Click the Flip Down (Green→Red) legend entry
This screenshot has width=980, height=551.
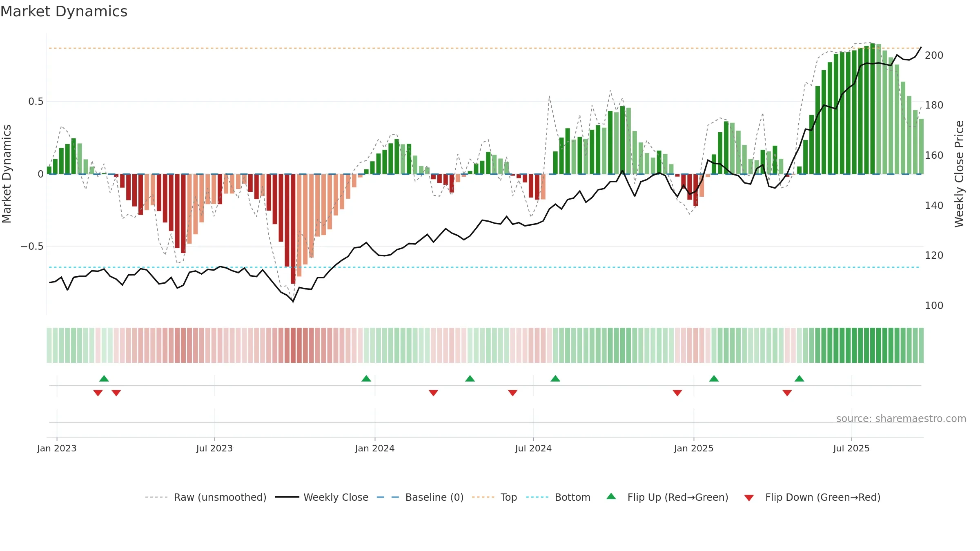[812, 497]
